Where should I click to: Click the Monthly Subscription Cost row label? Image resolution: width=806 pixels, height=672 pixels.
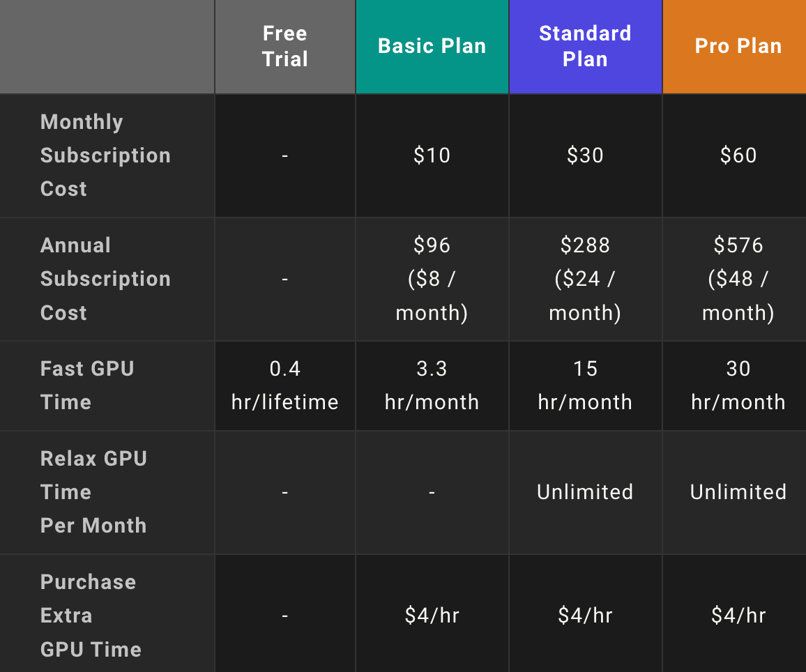(x=105, y=155)
